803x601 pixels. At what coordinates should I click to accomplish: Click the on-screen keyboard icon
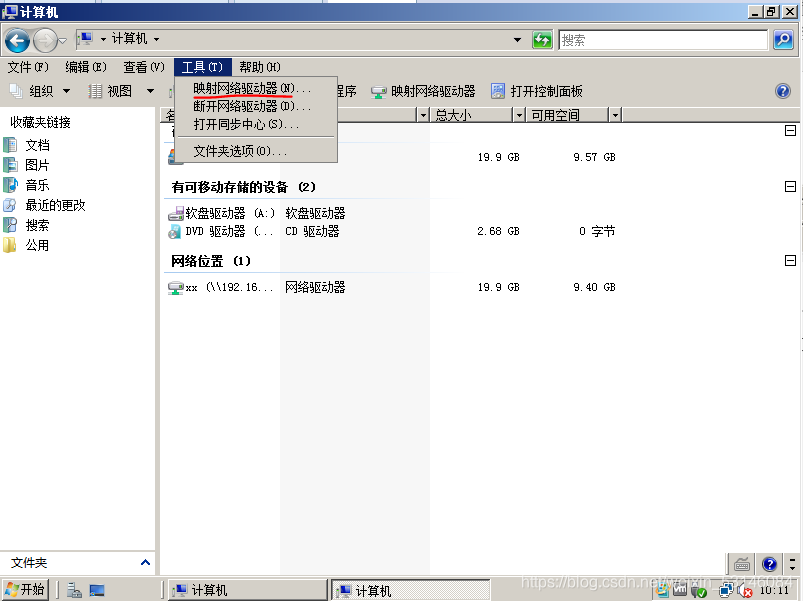pyautogui.click(x=742, y=565)
